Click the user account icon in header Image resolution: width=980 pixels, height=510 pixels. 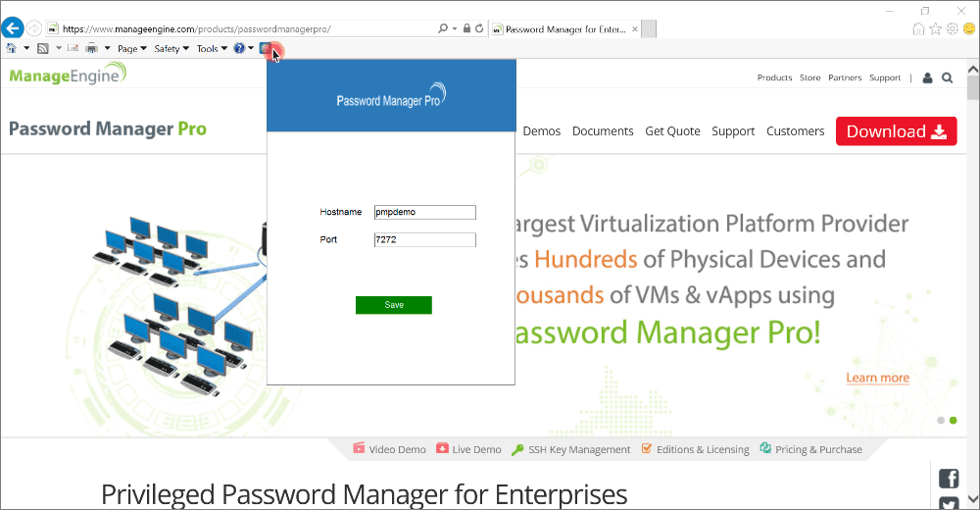pos(927,77)
